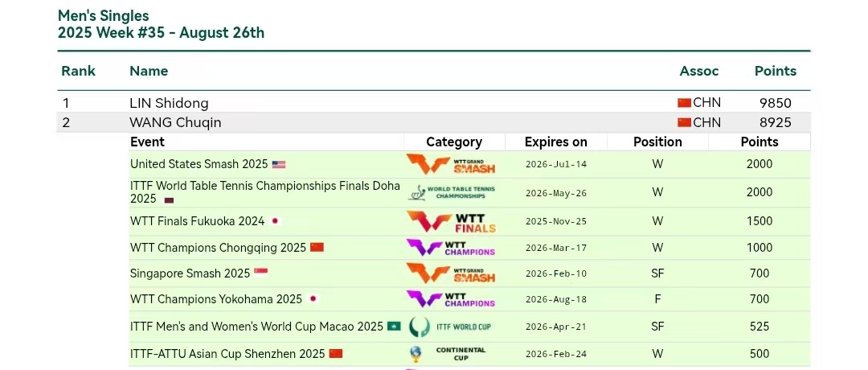
Task: Click ITTF-ATTU Asian Cup Shenzhen 2025 event
Action: coord(227,353)
